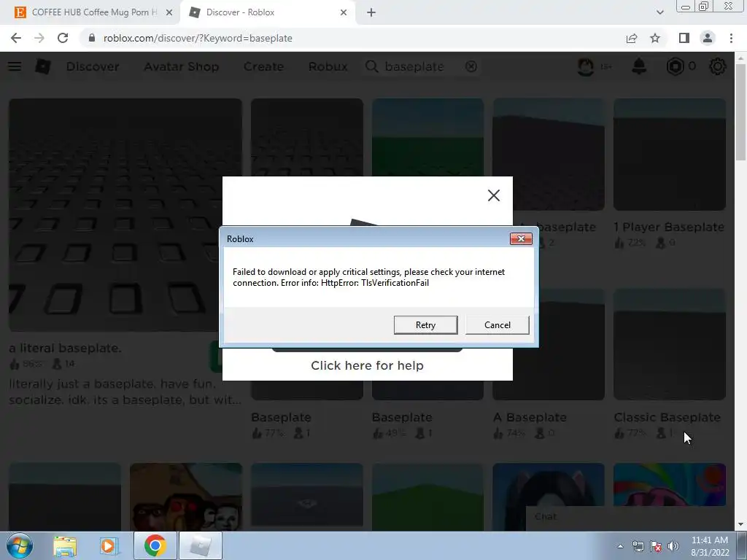Open the Baseplate game rated 77%
Image resolution: width=747 pixels, height=560 pixels.
(x=281, y=417)
